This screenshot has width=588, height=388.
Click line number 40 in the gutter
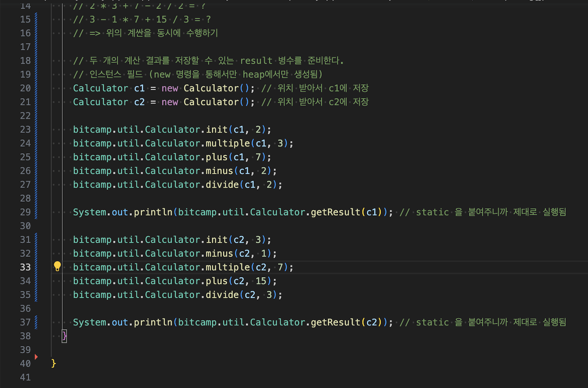pyautogui.click(x=26, y=364)
